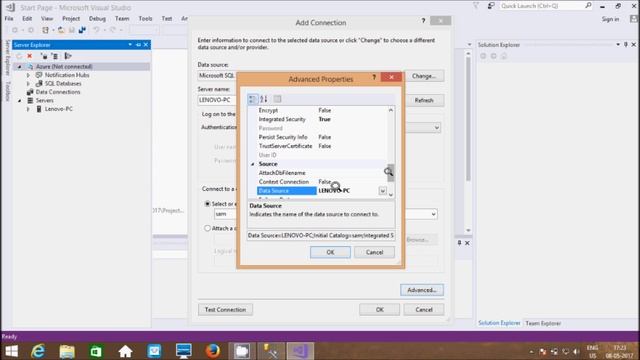The image size is (640, 360).
Task: Collapse the Azure node in Server Explorer
Action: [19, 67]
